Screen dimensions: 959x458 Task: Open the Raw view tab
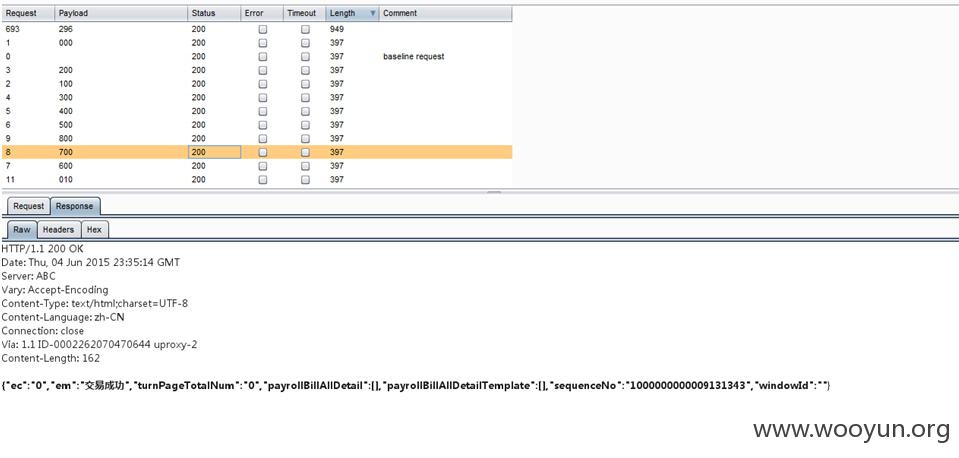22,229
